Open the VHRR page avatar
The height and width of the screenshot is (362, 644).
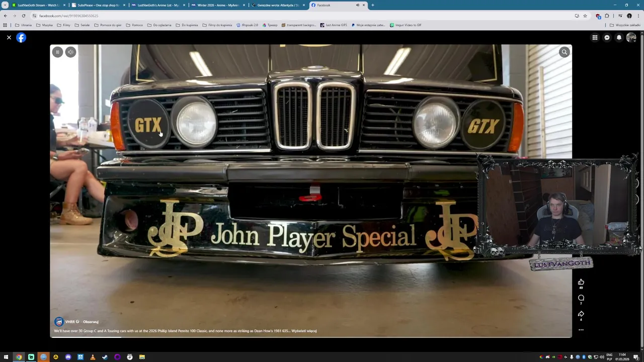coord(59,322)
